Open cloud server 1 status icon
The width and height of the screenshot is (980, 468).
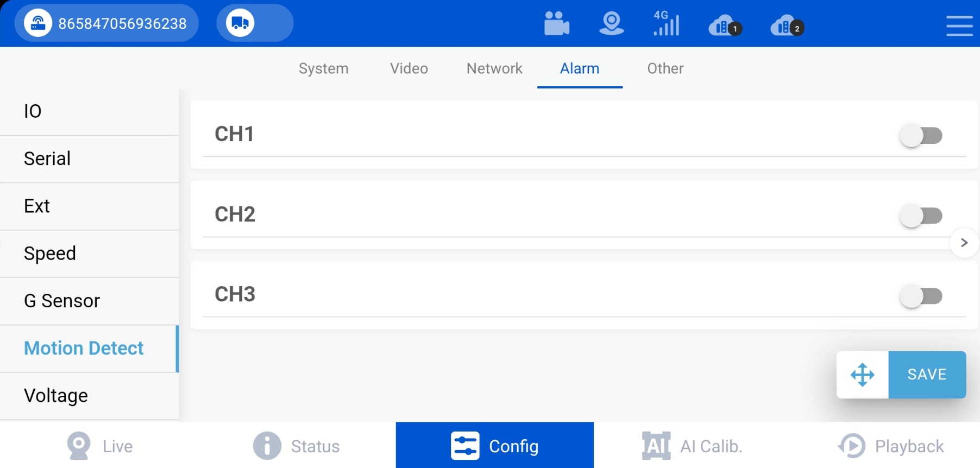[x=725, y=26]
